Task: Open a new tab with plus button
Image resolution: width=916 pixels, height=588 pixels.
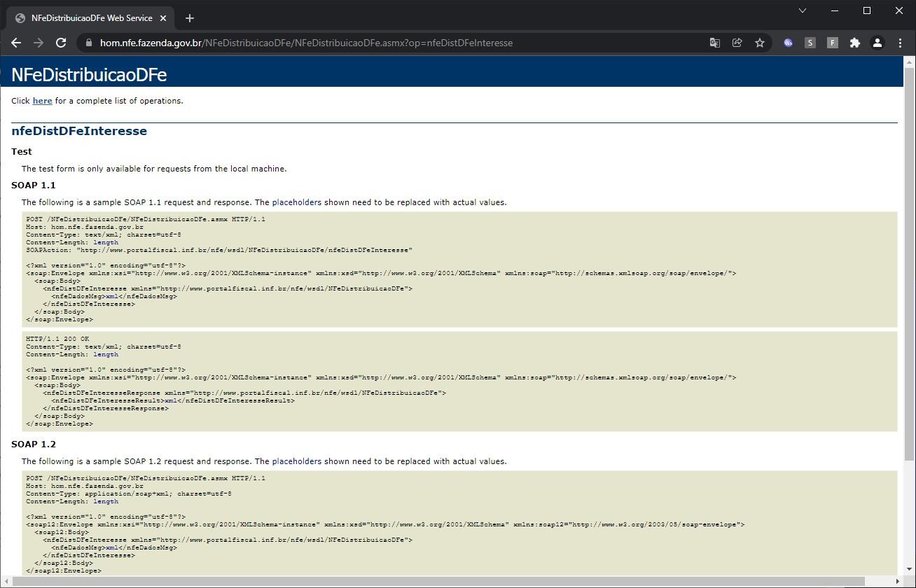Action: click(190, 18)
